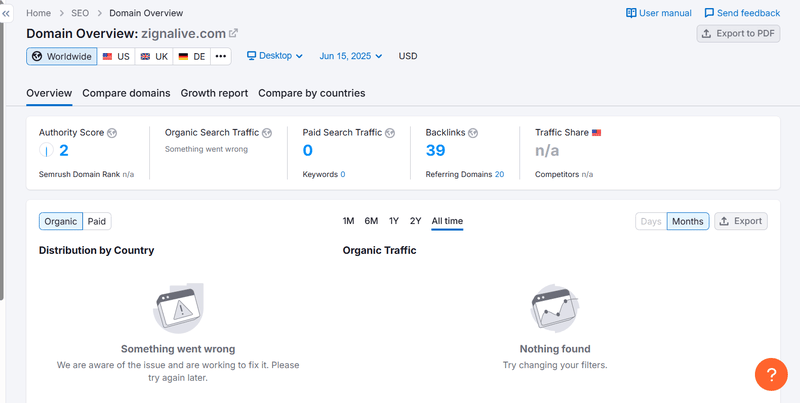Switch chart to Paid

[97, 221]
